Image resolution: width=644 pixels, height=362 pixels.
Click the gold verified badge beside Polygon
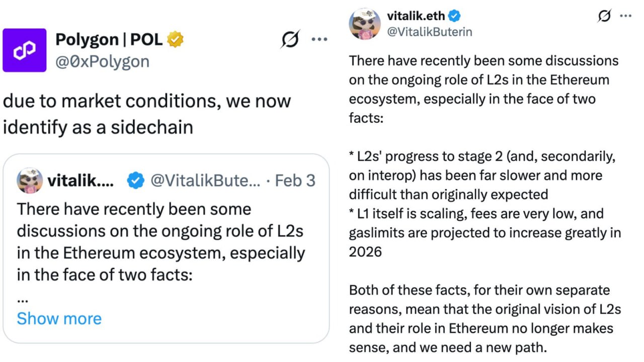[176, 39]
